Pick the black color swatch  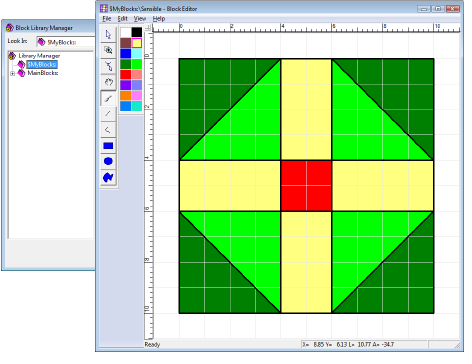pyautogui.click(x=137, y=32)
